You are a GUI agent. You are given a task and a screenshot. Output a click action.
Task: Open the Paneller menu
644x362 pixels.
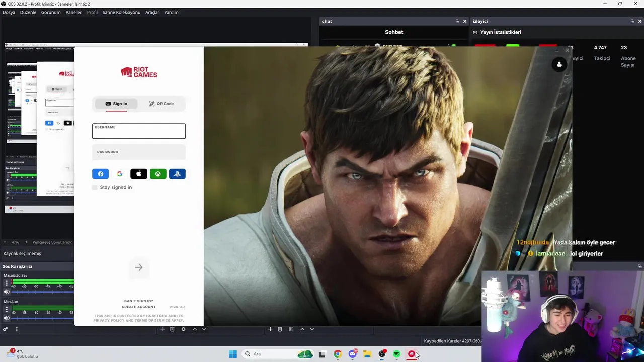point(73,12)
